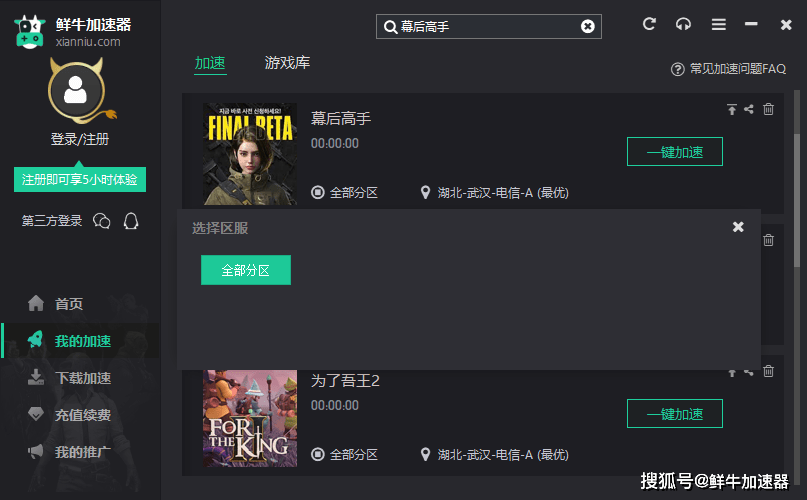This screenshot has height=500, width=807.
Task: Open region selector for 幕后高手
Action: pos(344,193)
